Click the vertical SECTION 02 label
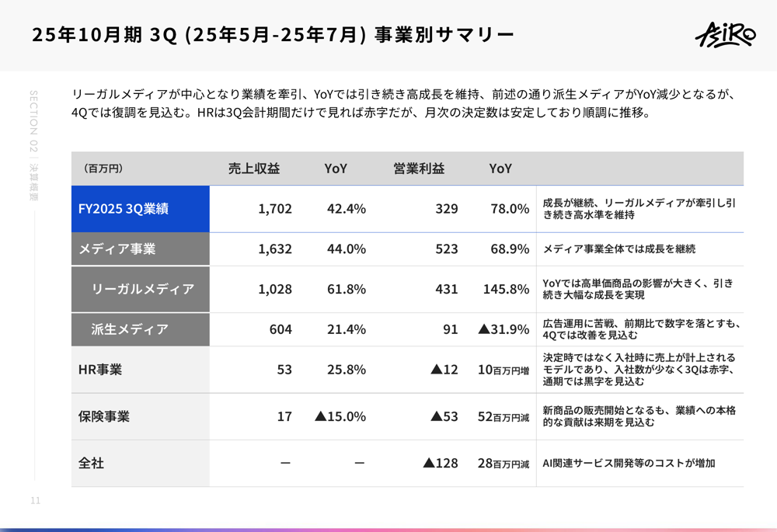 tap(34, 146)
